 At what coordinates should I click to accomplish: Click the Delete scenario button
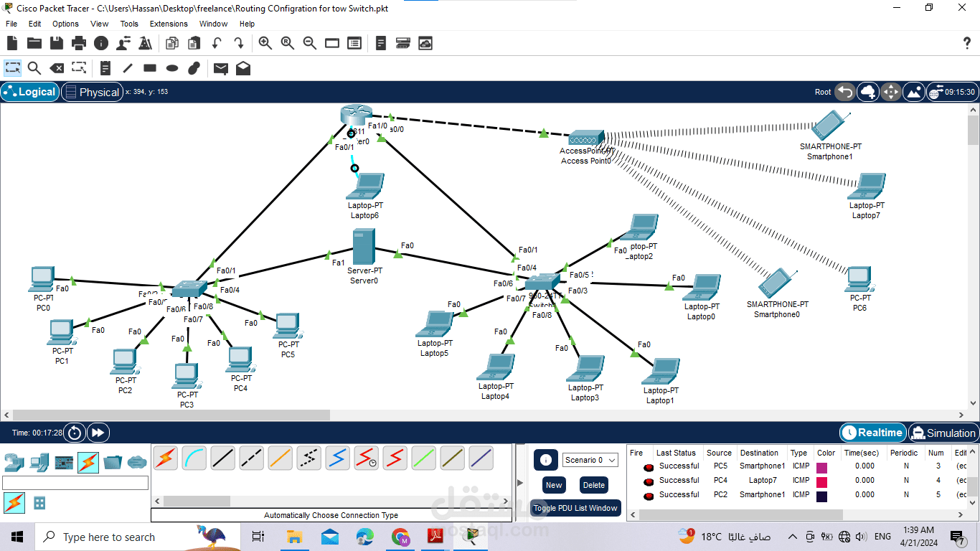[594, 485]
